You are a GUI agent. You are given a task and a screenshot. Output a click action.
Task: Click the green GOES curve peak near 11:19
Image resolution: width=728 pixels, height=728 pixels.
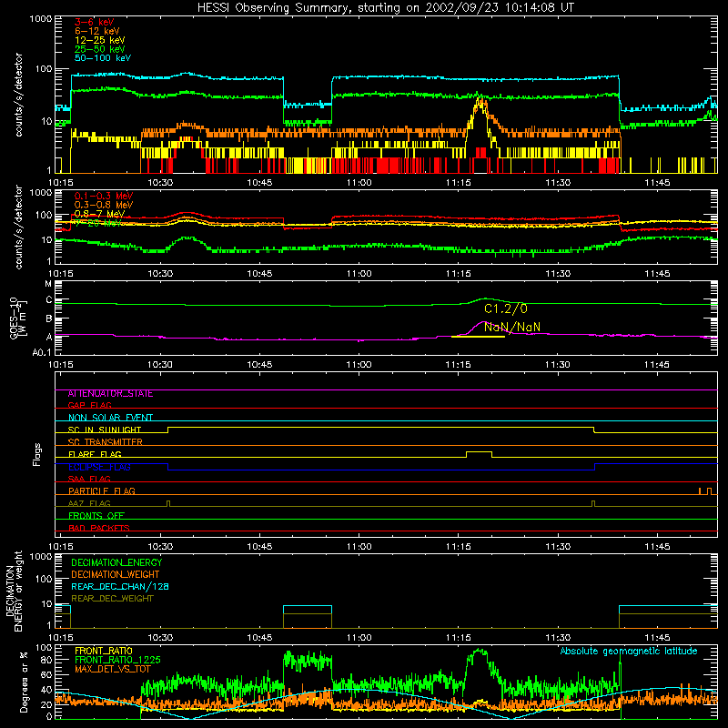click(x=486, y=298)
